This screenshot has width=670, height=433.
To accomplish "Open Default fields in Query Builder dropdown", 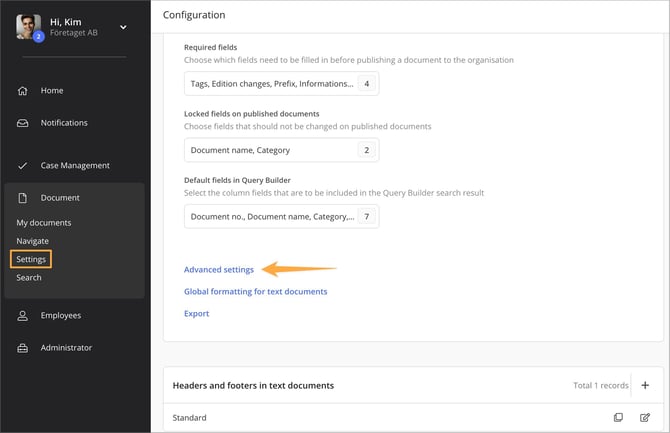I will click(281, 216).
